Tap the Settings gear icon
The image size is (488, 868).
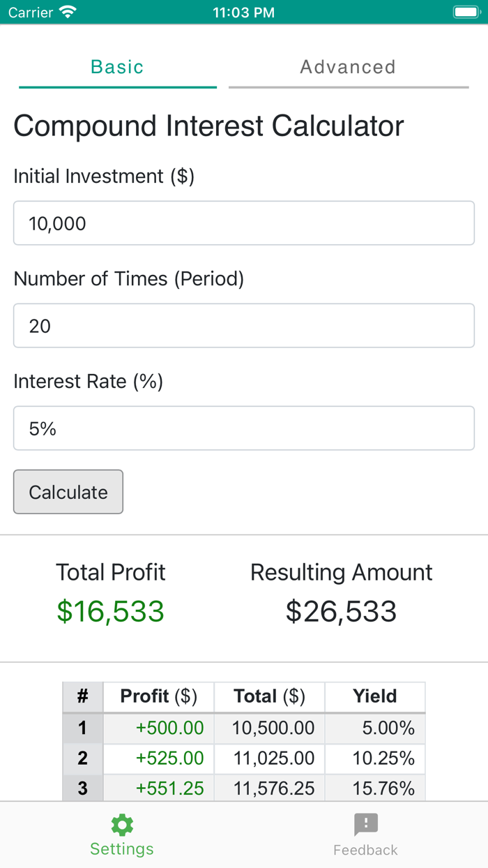[x=121, y=824]
